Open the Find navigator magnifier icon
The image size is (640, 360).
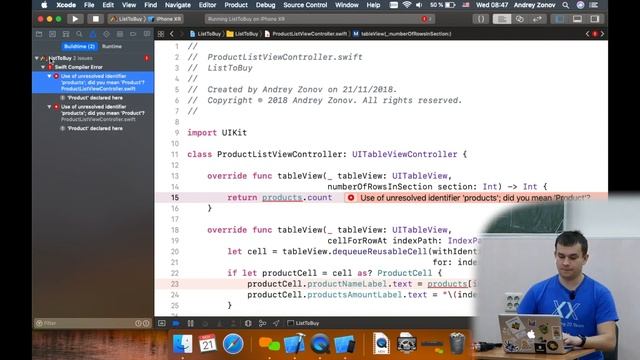[79, 34]
